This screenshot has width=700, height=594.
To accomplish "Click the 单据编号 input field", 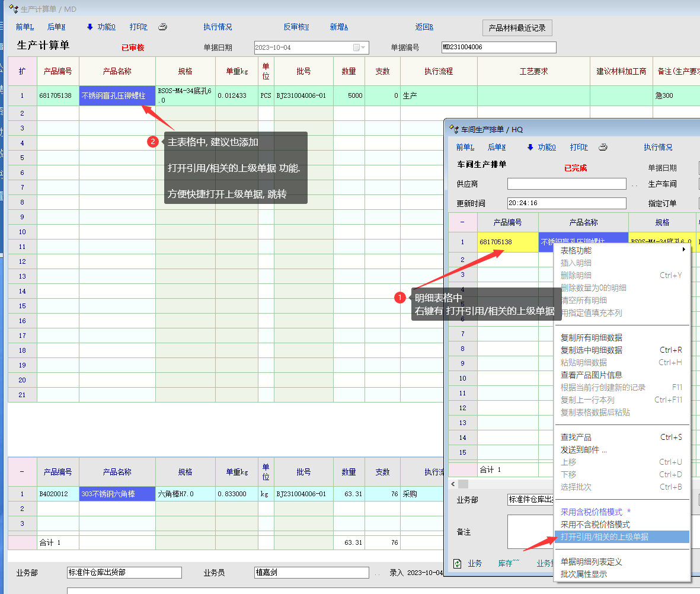I will [498, 47].
